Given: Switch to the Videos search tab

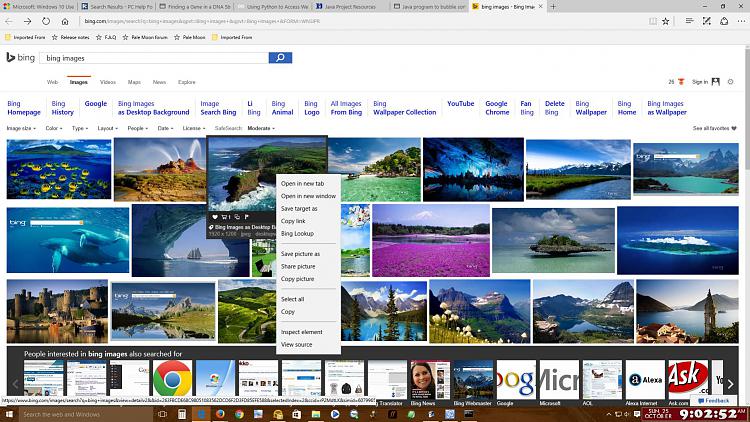Looking at the screenshot, I should click(x=108, y=82).
